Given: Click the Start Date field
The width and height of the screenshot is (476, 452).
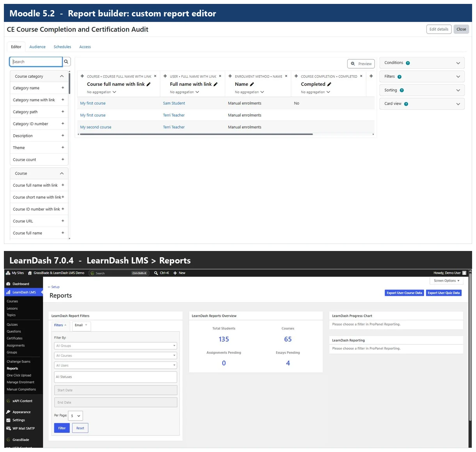Looking at the screenshot, I should coord(115,390).
